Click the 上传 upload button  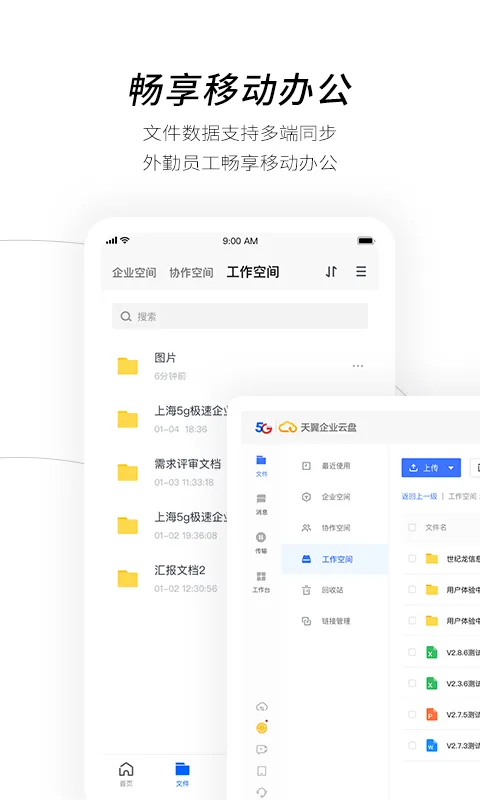[x=424, y=467]
